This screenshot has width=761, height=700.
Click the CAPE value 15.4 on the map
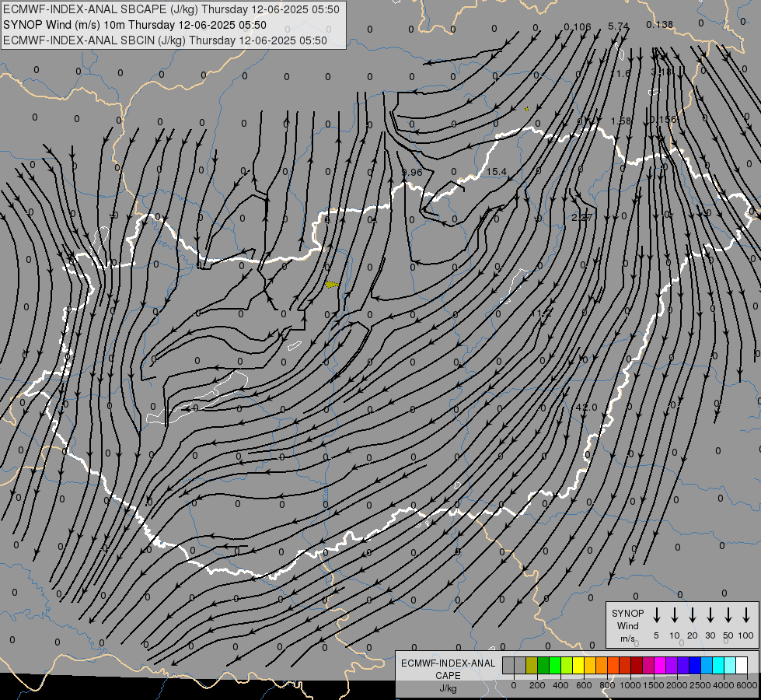[496, 171]
